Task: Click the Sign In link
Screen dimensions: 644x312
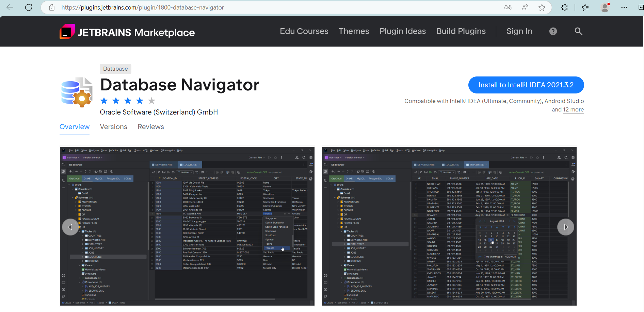Action: pos(519,31)
